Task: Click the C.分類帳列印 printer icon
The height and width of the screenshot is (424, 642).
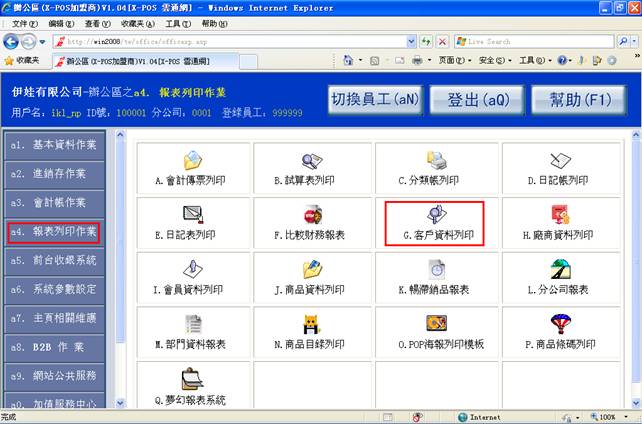Action: (x=436, y=160)
